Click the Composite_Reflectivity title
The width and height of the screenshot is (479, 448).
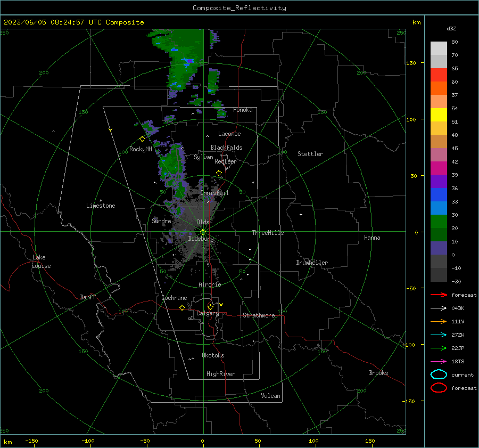[x=240, y=8]
